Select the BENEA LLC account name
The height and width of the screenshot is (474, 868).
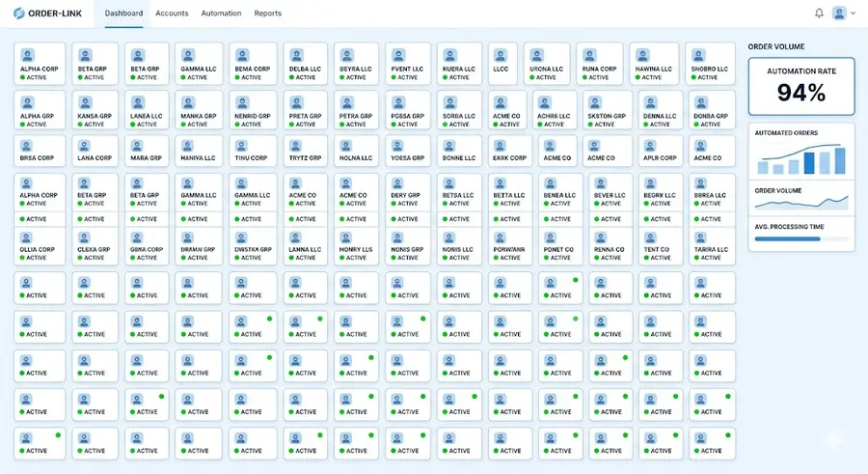pos(559,195)
